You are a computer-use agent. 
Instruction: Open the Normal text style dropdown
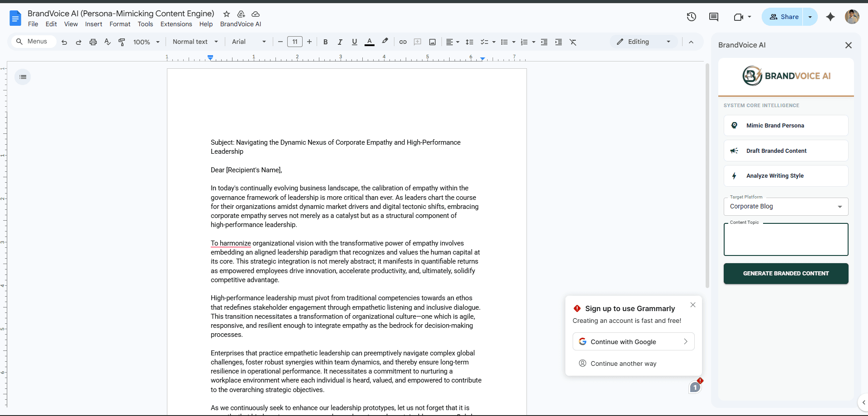click(x=195, y=42)
